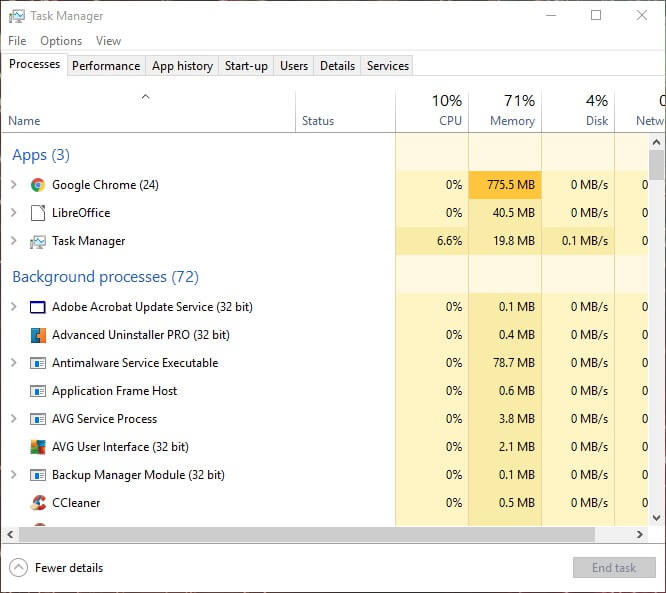Click the horizontal scrollbar right arrow

640,534
